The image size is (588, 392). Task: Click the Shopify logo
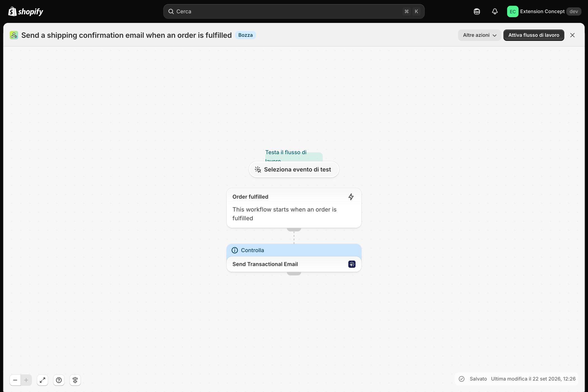pos(26,11)
